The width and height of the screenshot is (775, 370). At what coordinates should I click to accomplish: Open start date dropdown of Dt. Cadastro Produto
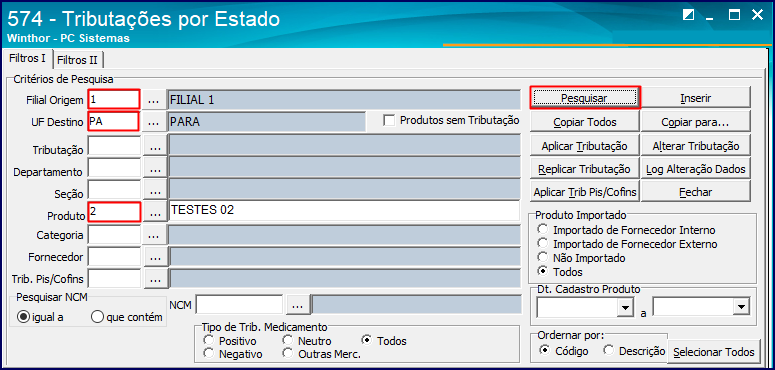click(626, 308)
